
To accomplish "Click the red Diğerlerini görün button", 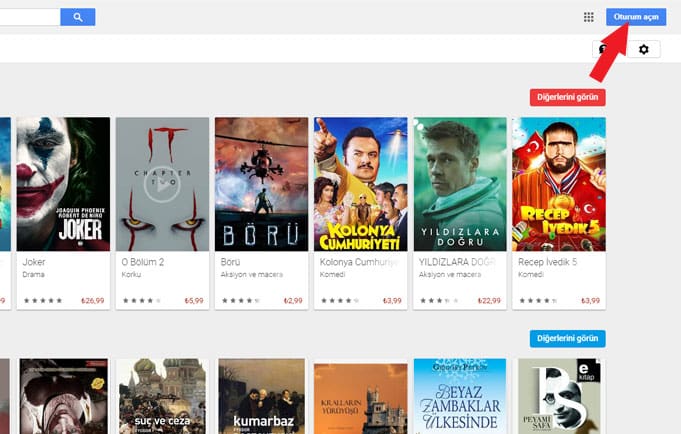I will tap(567, 97).
